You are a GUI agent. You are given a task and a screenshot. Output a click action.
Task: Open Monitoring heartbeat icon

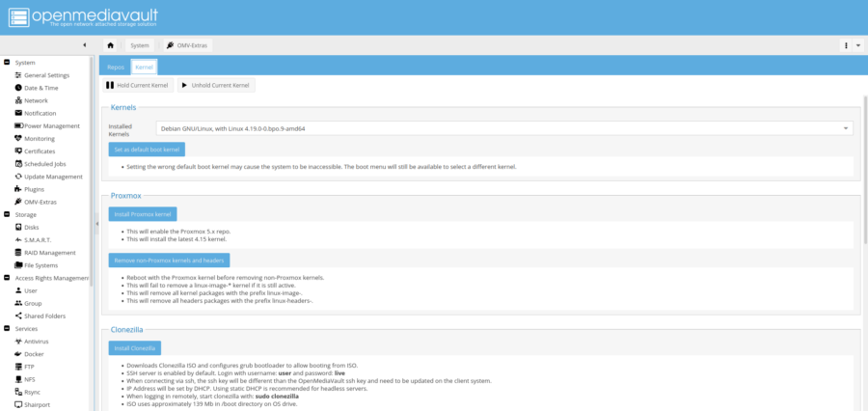coord(18,139)
